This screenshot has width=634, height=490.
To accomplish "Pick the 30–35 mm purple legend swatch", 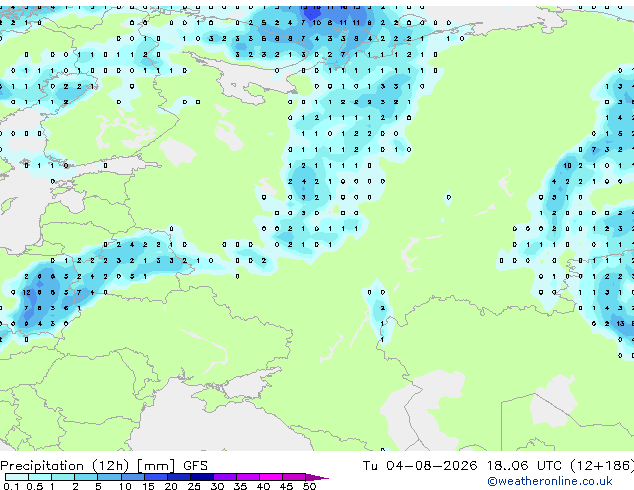I will point(225,477).
